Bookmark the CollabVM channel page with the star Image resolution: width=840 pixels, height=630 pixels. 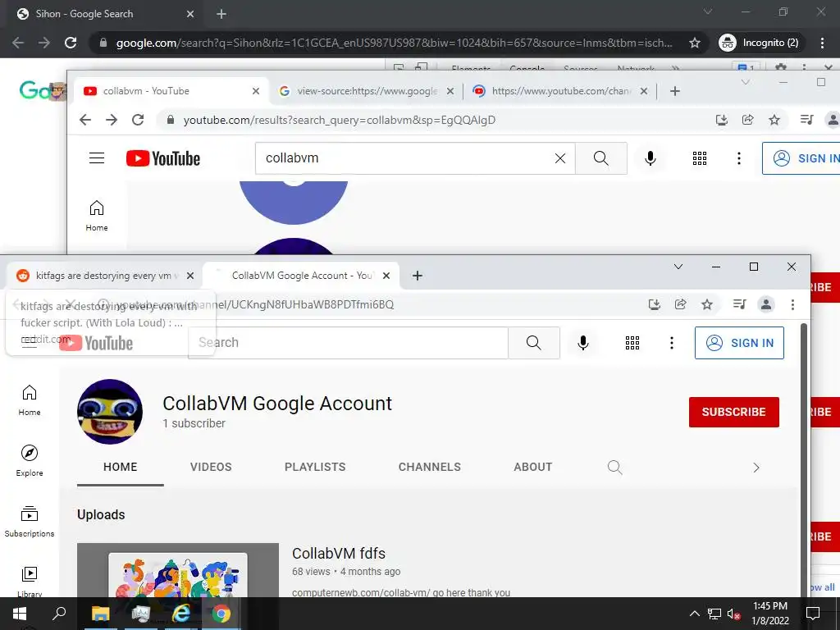point(707,305)
